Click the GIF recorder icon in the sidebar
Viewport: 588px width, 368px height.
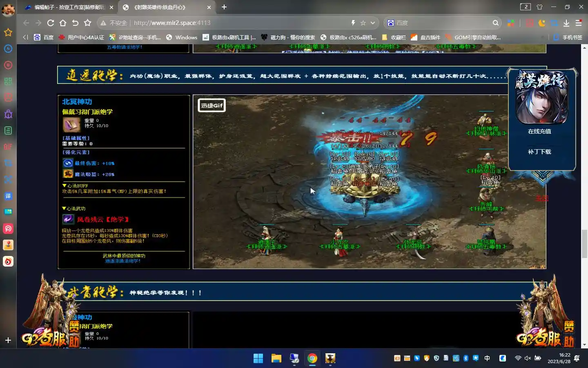8,147
